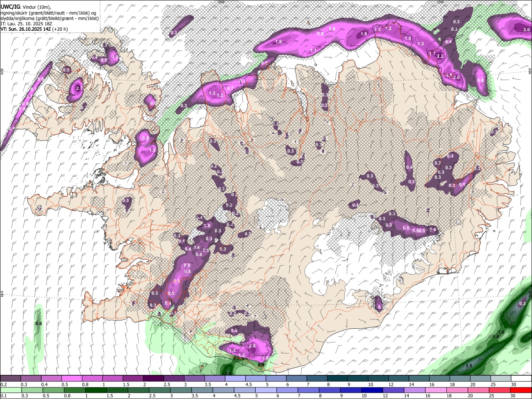Click the lavender 14–16 swatch in bottom legend
Viewport: 532px width, 399px height.
coord(414,390)
